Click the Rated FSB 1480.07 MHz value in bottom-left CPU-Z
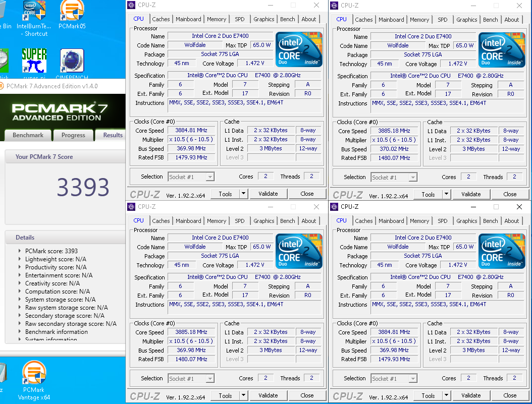 191,359
